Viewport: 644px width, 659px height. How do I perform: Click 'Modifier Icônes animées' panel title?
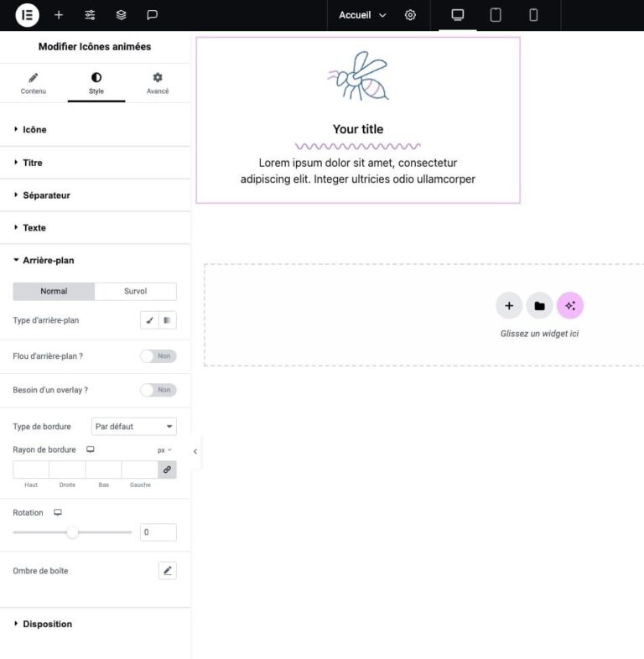[x=95, y=47]
